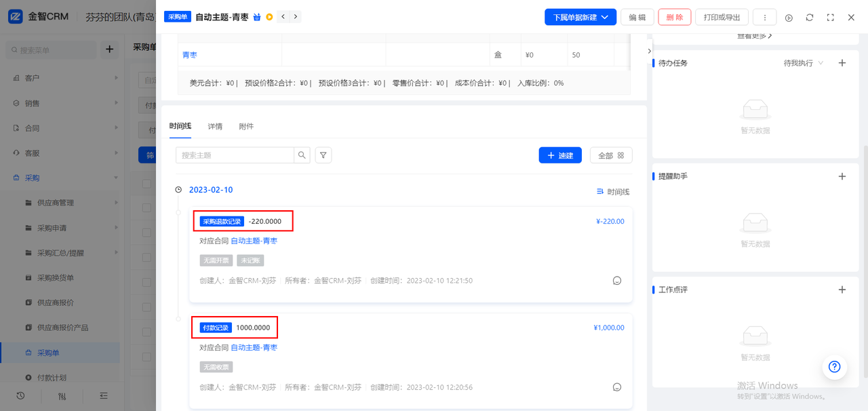Viewport: 868px width, 411px height.
Task: Click the plus button beside 搜索菜单
Action: [x=110, y=50]
